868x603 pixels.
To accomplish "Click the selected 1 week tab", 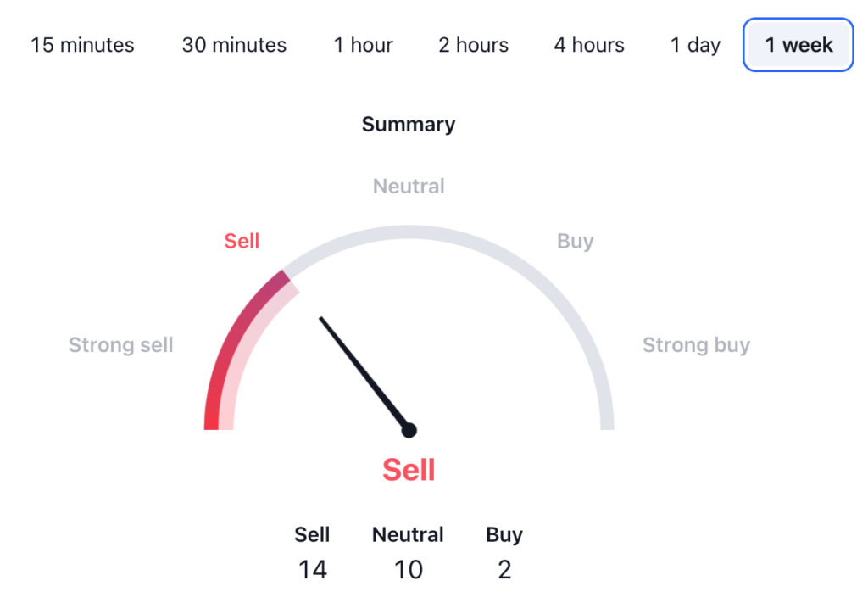I will tap(798, 45).
